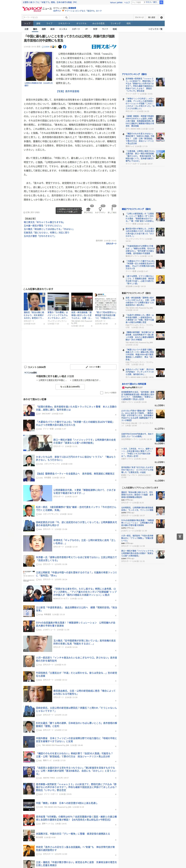Open マイページ link
This screenshot has width=186, height=868.
click(139, 17)
